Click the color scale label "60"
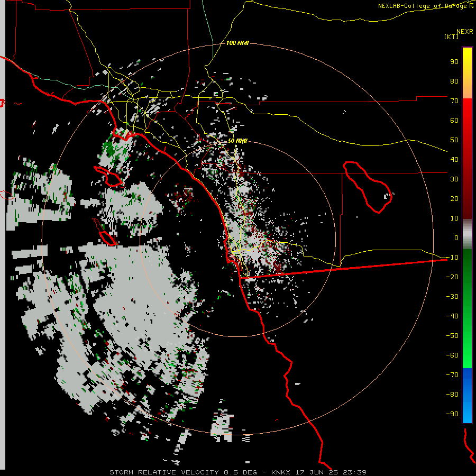Viewport: 476px width, 476px height. click(454, 120)
